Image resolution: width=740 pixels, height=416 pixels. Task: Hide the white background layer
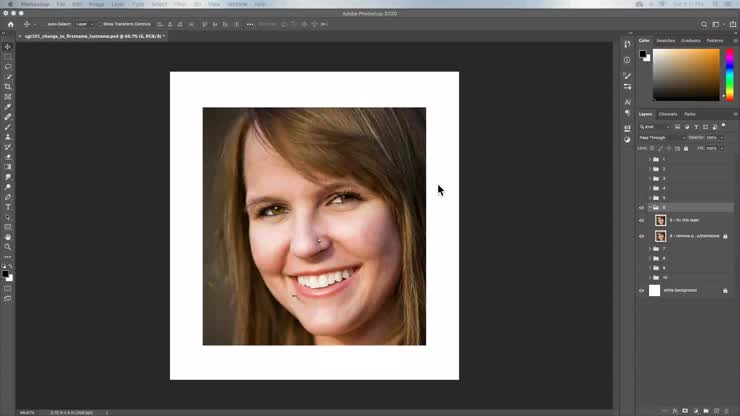[x=641, y=291]
